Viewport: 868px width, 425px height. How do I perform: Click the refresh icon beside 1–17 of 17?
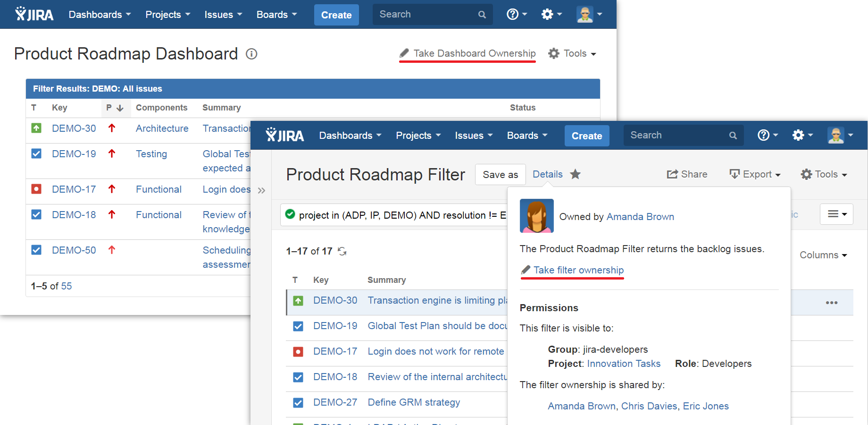click(x=342, y=251)
